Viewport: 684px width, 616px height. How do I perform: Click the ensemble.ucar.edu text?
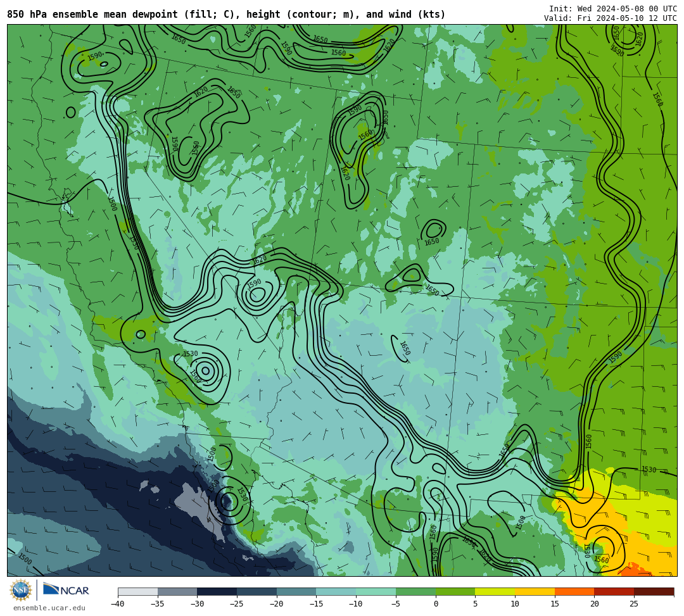(x=49, y=608)
